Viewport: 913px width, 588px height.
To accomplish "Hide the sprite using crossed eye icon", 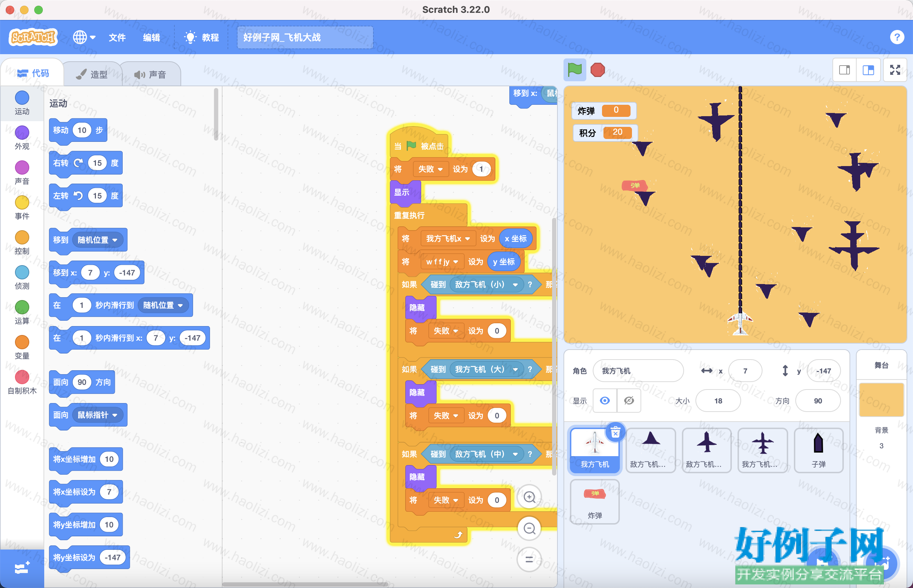I will (x=629, y=401).
